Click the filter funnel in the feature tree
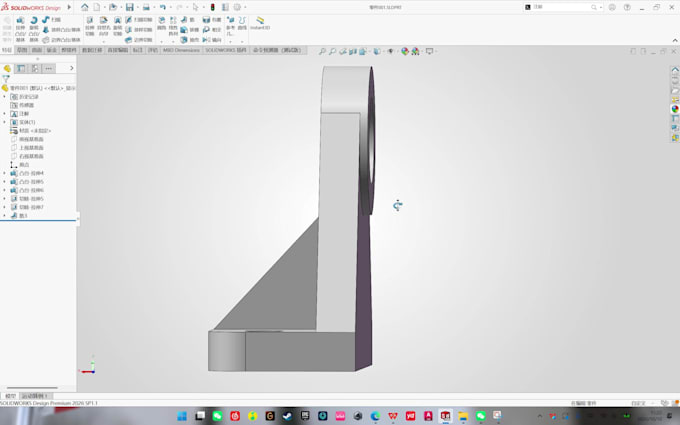Image resolution: width=680 pixels, height=425 pixels. click(6, 78)
